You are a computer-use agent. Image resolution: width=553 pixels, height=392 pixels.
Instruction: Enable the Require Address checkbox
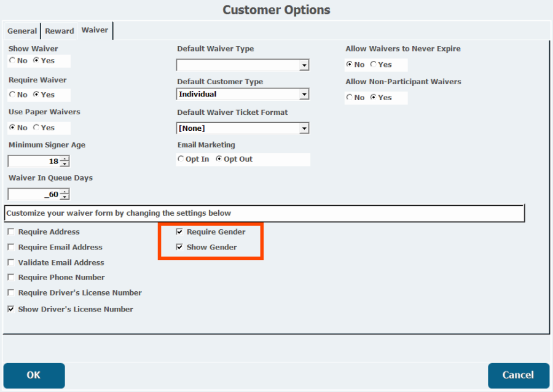[x=11, y=232]
